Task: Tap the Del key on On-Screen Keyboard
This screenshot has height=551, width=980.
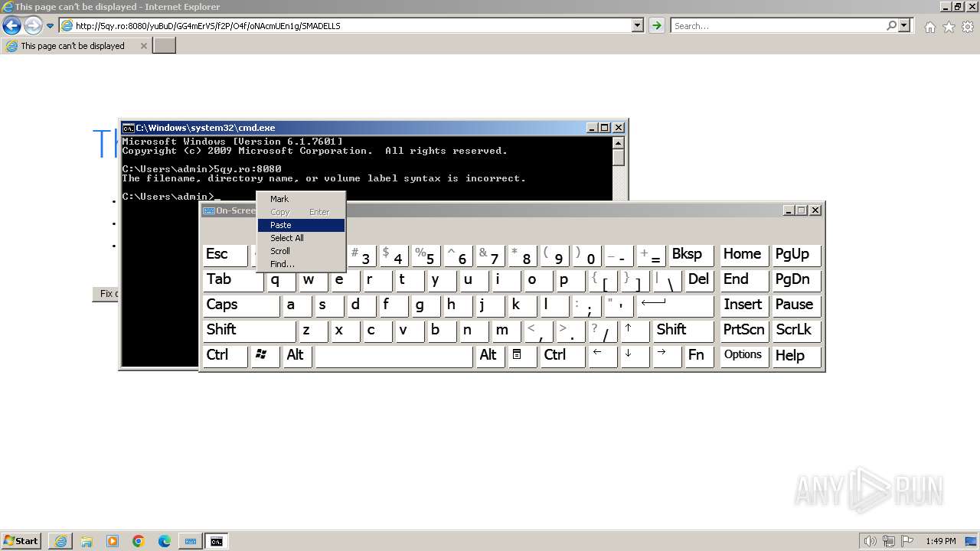Action: (x=698, y=280)
